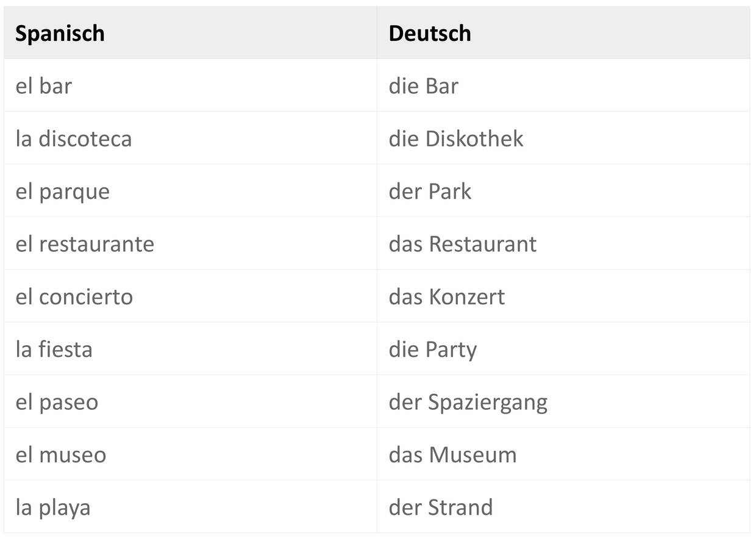Click the 'la discoteca' entry

tap(74, 138)
